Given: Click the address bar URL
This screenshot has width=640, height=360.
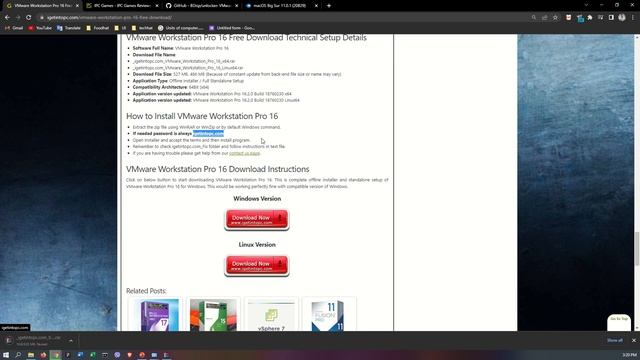Looking at the screenshot, I should click(x=109, y=18).
